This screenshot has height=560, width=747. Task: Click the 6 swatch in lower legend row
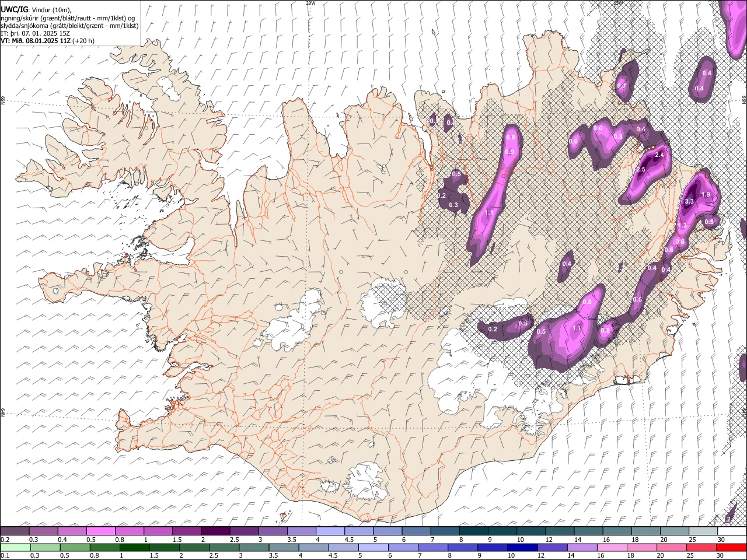point(403,547)
